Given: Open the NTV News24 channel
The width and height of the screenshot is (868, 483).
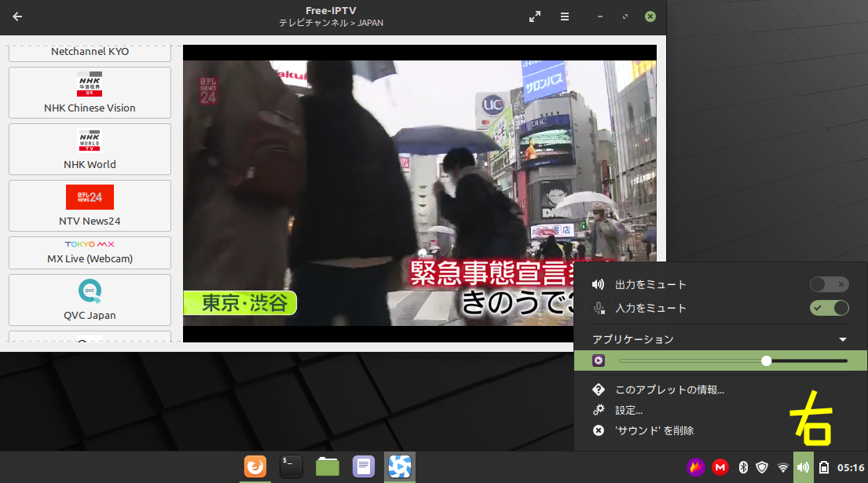Looking at the screenshot, I should pos(90,206).
